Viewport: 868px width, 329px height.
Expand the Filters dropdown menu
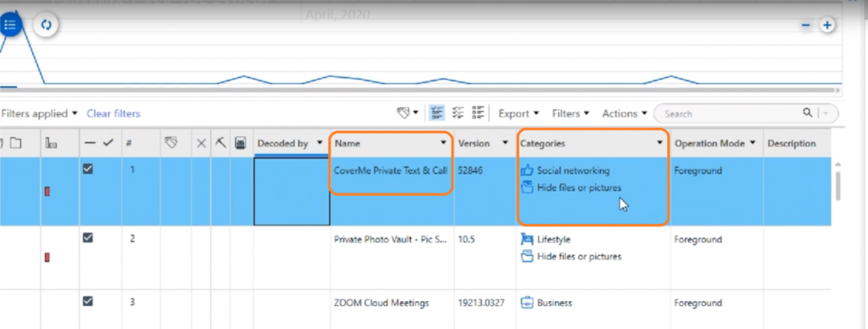(570, 114)
